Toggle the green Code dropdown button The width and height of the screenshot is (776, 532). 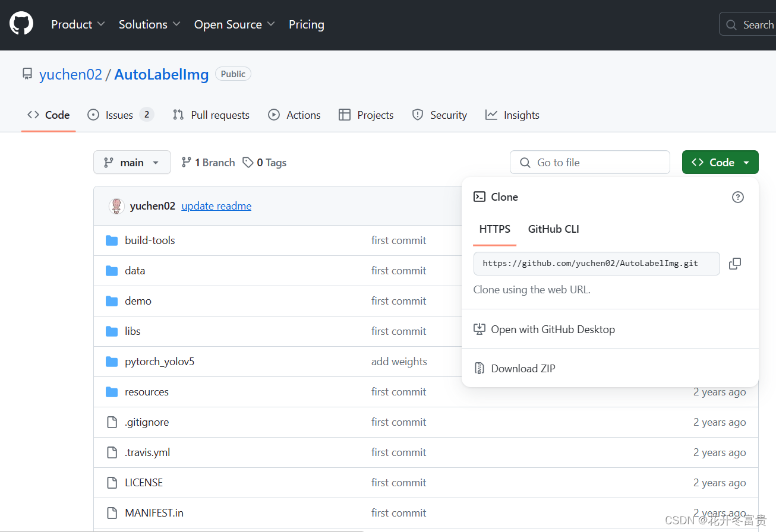pos(720,163)
